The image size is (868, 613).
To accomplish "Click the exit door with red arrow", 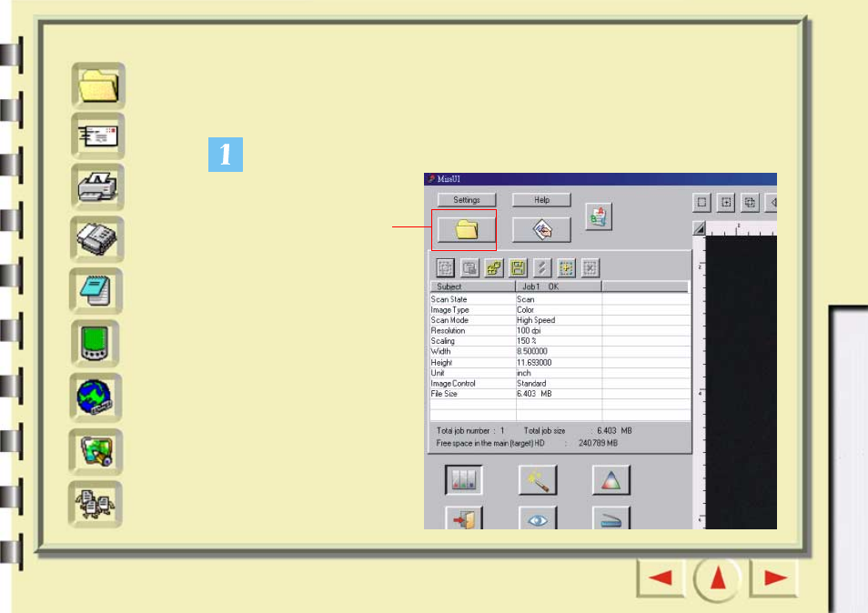I will point(464,518).
